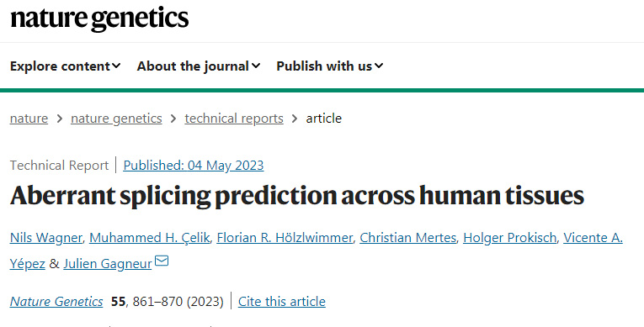Open author Nils Wagner's details
This screenshot has width=644, height=327.
pyautogui.click(x=46, y=238)
